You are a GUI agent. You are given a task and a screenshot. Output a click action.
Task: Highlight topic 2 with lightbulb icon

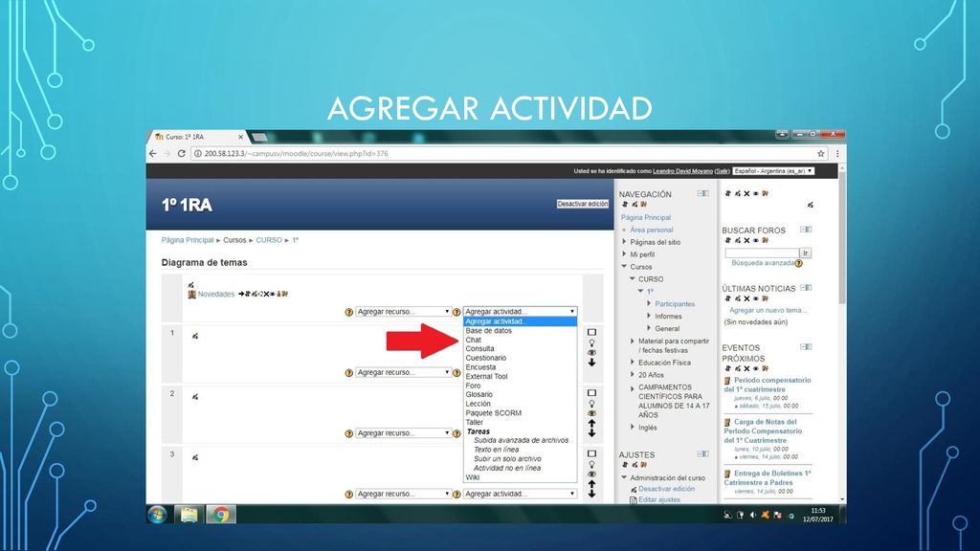tap(591, 404)
